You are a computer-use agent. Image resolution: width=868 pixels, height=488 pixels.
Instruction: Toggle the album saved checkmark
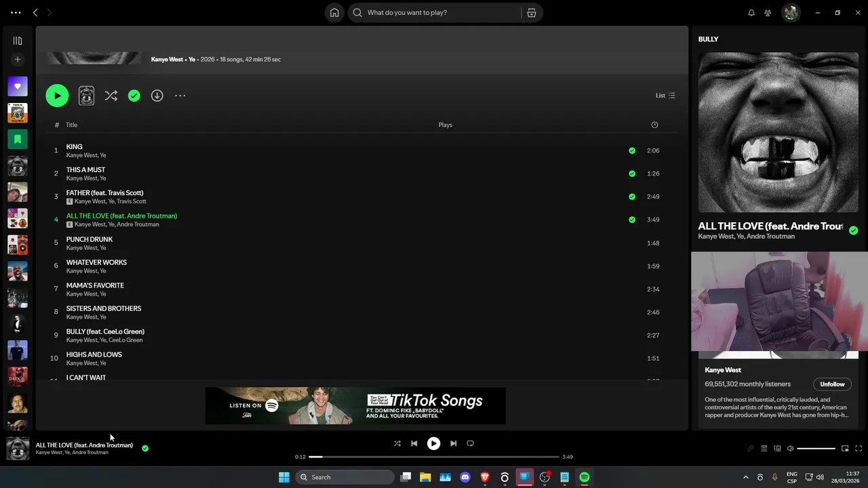(134, 96)
